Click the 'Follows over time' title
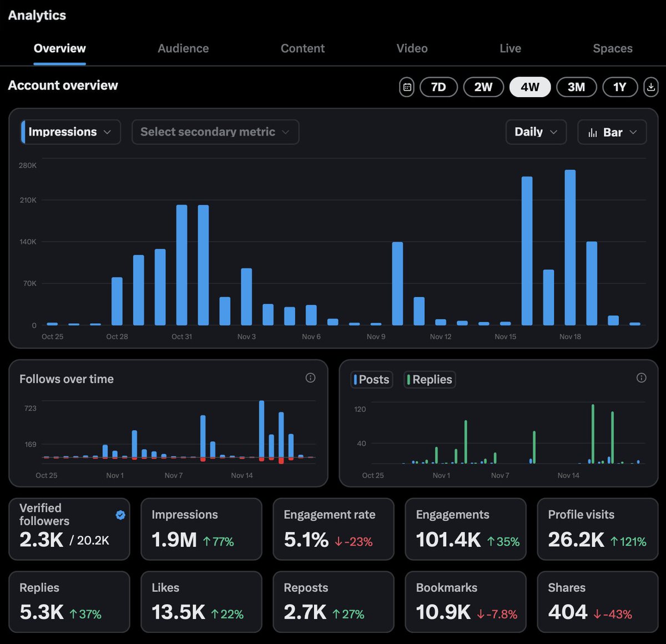666x644 pixels. pyautogui.click(x=67, y=379)
